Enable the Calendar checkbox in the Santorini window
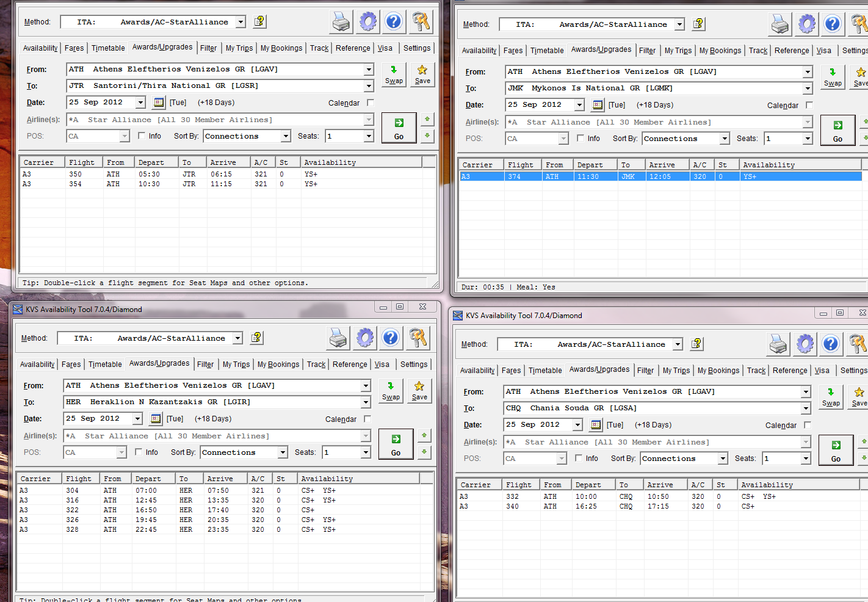Image resolution: width=868 pixels, height=602 pixels. coord(371,103)
